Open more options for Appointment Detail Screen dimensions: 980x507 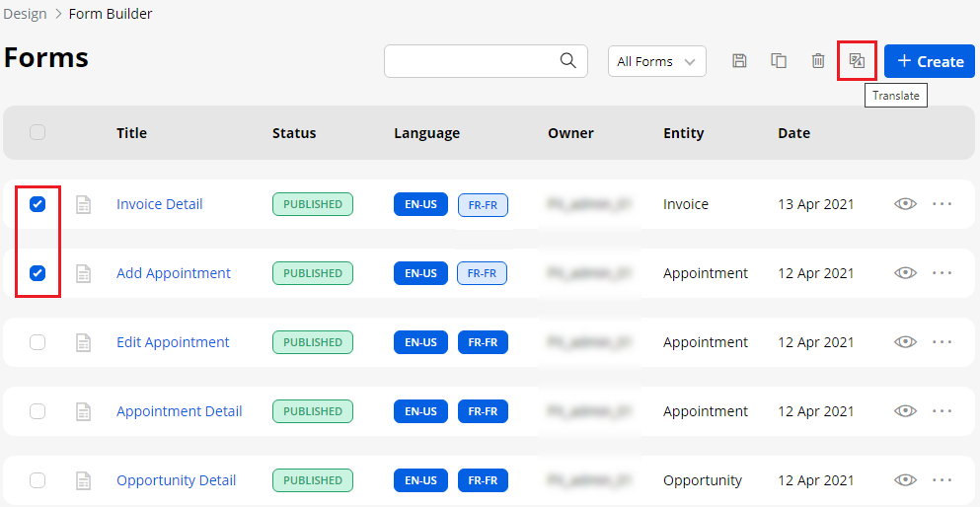[x=942, y=411]
